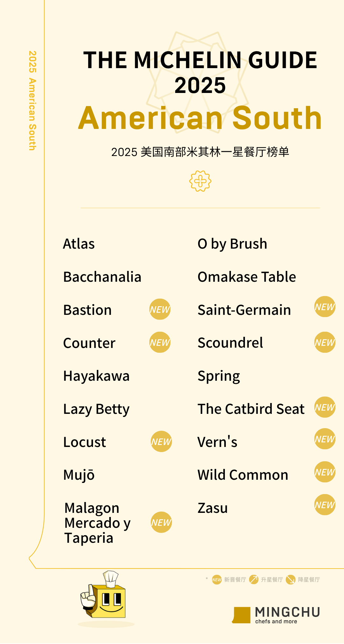Click the Omakase Table entry
The image size is (344, 644).
tap(247, 277)
